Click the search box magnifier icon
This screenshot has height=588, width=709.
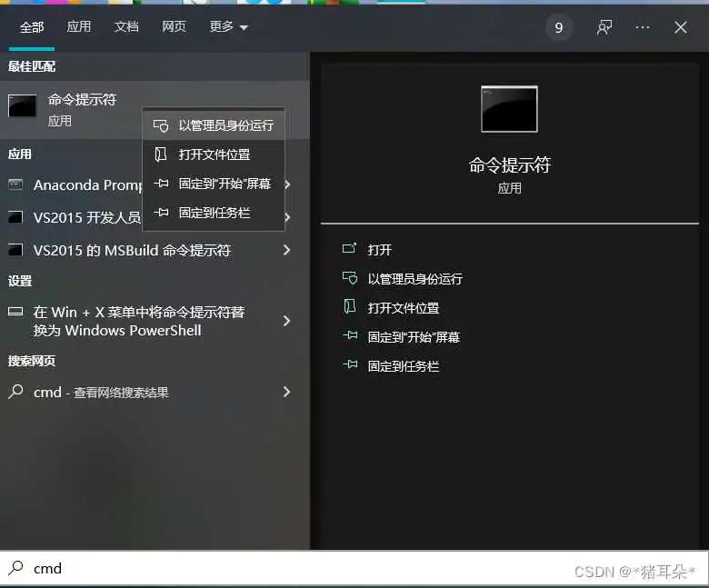(x=15, y=567)
